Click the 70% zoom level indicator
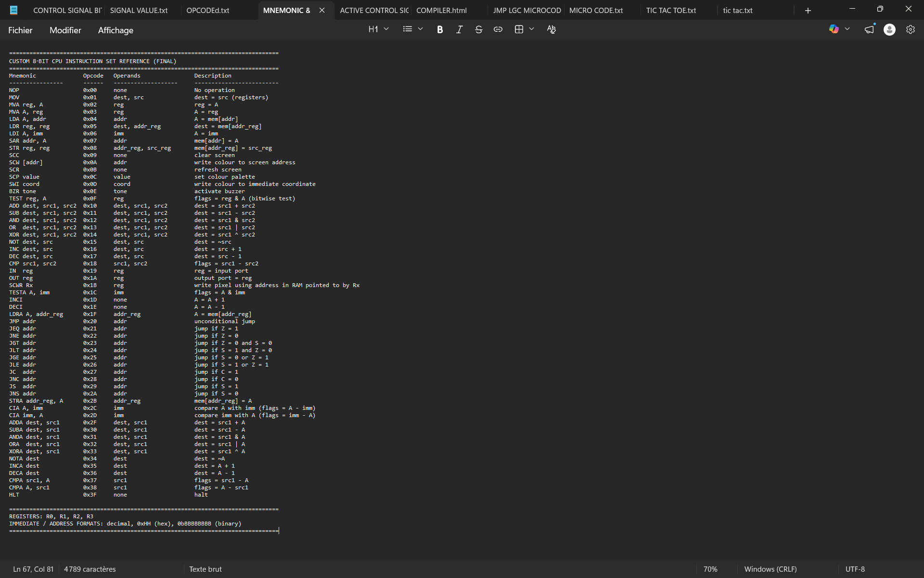 click(710, 569)
